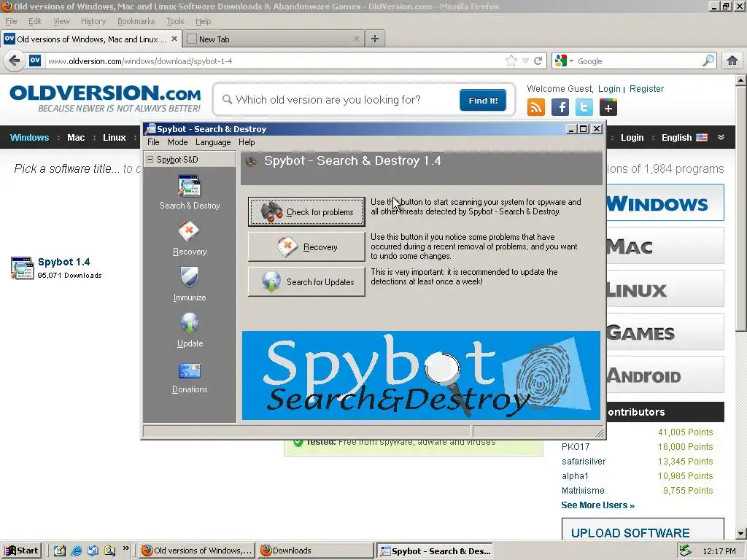Switch to Downloads taskbar window

(x=317, y=551)
